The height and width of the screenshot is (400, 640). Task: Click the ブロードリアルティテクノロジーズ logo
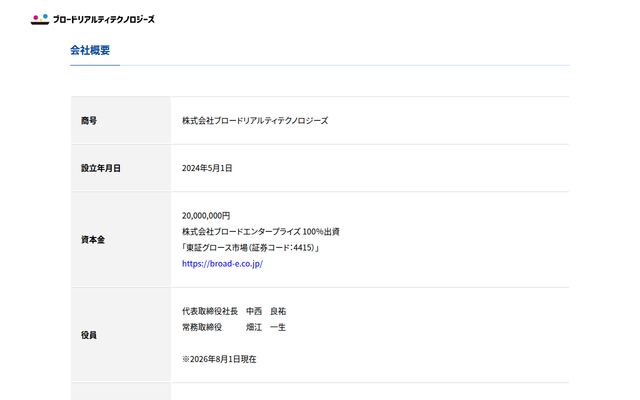[x=93, y=19]
